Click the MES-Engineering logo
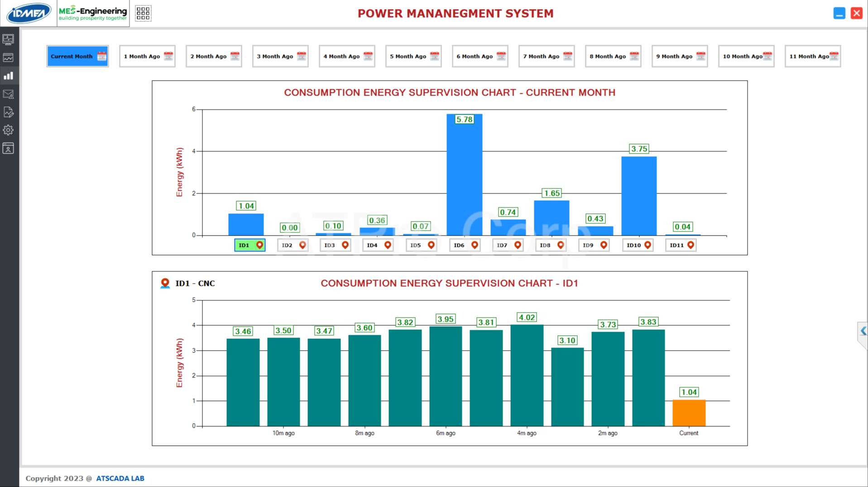This screenshot has width=868, height=487. coord(93,13)
